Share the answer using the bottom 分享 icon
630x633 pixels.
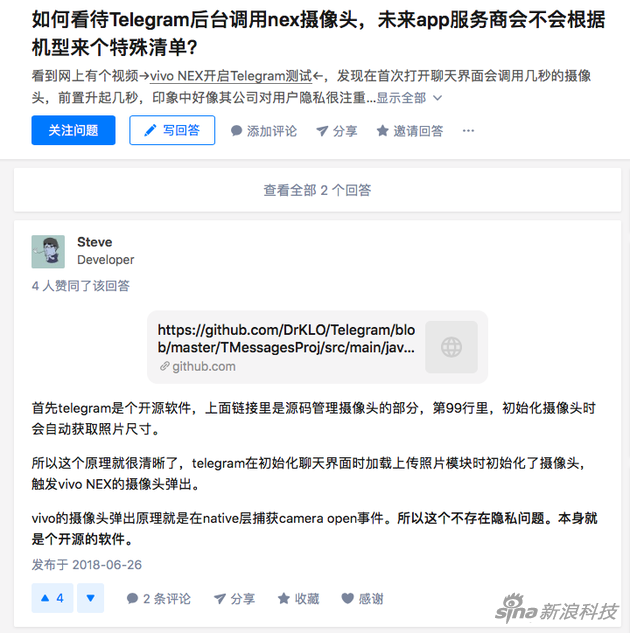pyautogui.click(x=220, y=598)
